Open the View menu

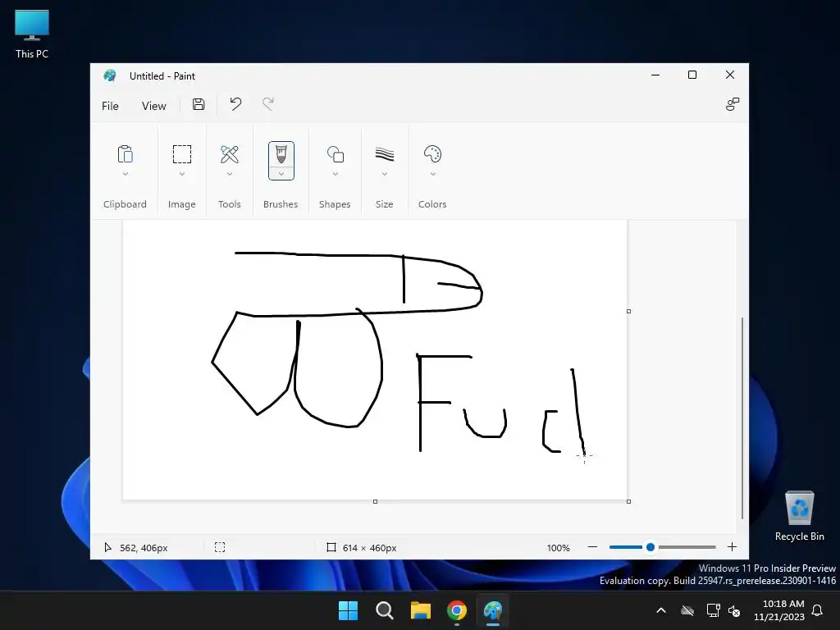[x=153, y=106]
